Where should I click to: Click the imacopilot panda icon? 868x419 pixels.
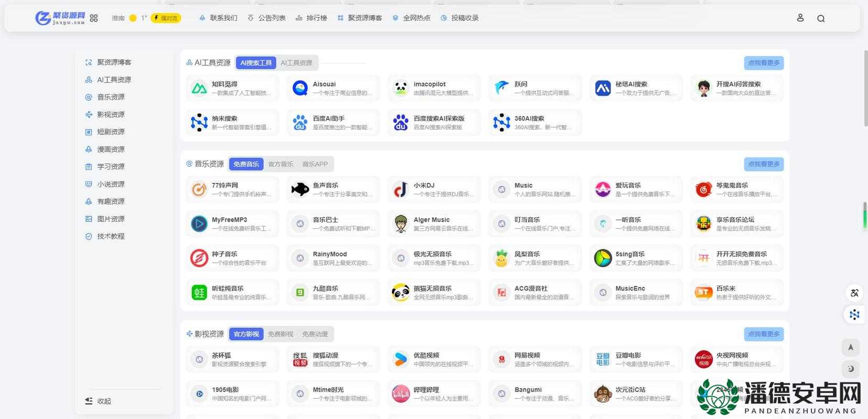401,88
